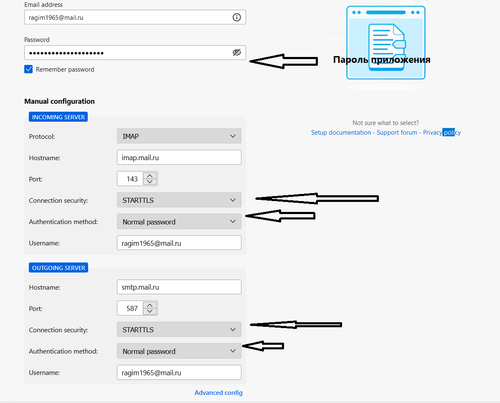Viewport: 500px width, 403px height.
Task: Click into the Password field
Action: click(135, 53)
